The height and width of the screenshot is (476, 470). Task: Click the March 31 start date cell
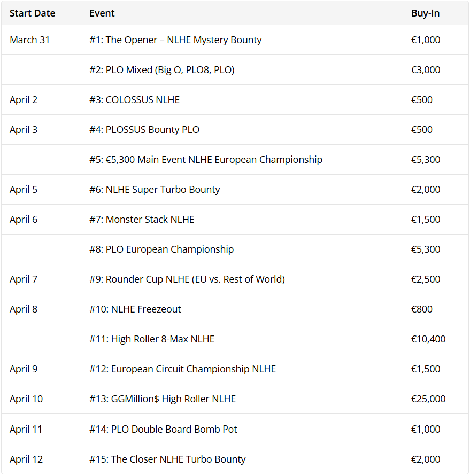[x=30, y=40]
